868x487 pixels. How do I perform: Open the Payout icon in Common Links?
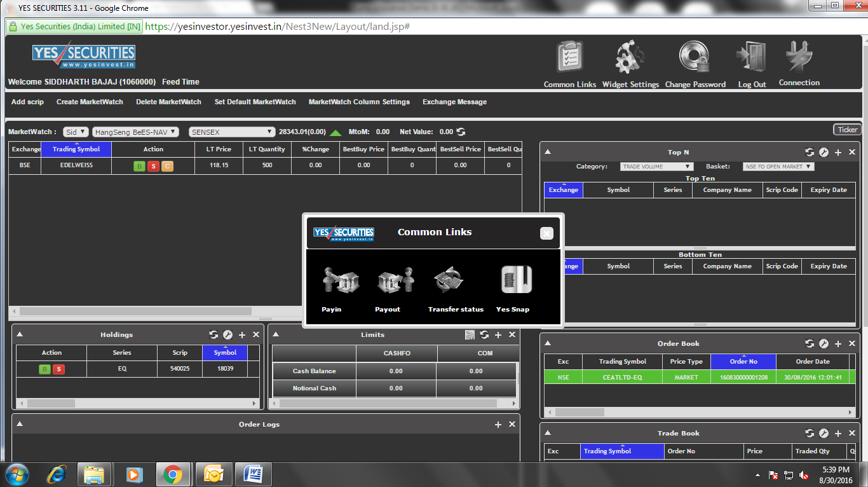tap(395, 280)
